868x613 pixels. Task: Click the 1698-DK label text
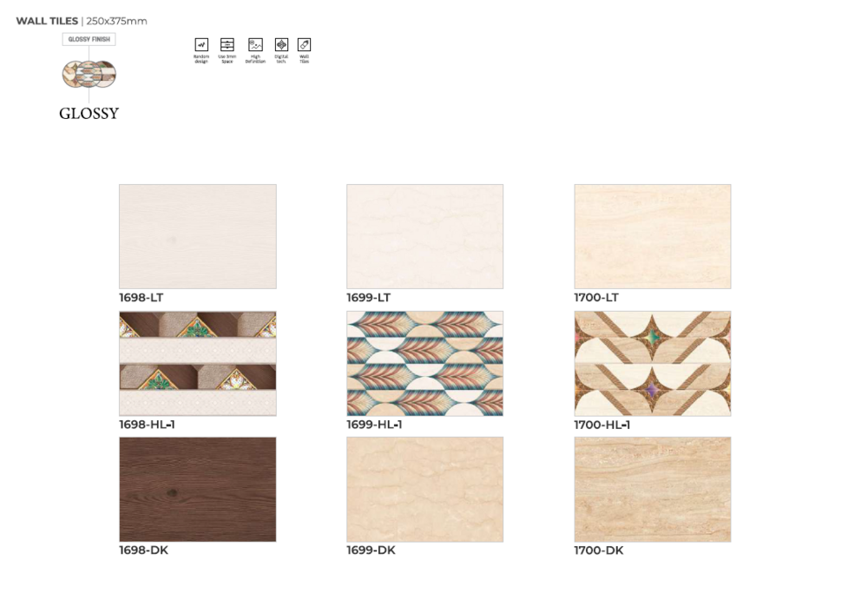pos(143,550)
